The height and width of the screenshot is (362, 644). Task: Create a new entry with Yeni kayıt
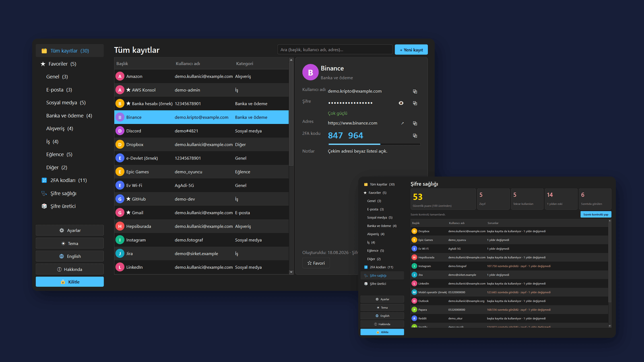[411, 50]
